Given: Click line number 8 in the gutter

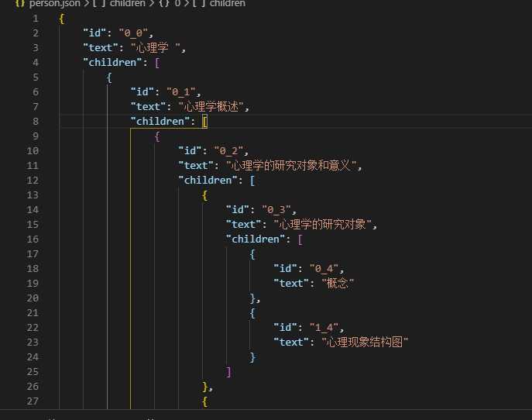Looking at the screenshot, I should pos(36,122).
